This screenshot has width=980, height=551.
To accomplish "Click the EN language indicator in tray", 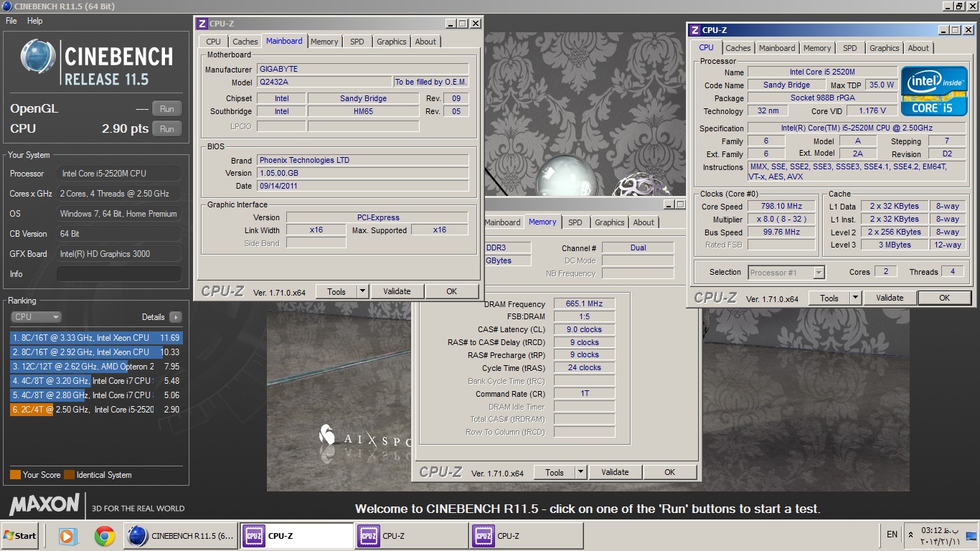I will click(x=892, y=534).
